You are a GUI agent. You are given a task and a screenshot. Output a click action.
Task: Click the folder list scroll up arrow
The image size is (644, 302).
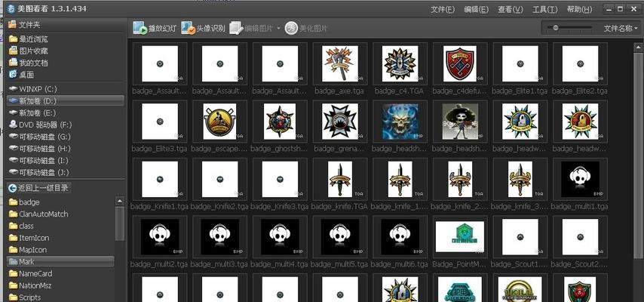119,201
